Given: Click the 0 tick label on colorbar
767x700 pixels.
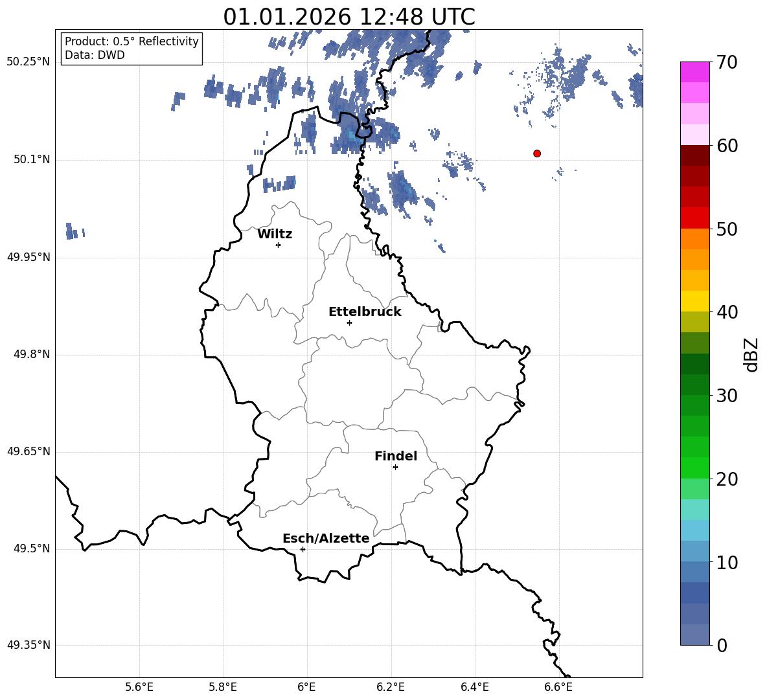Looking at the screenshot, I should tap(722, 645).
